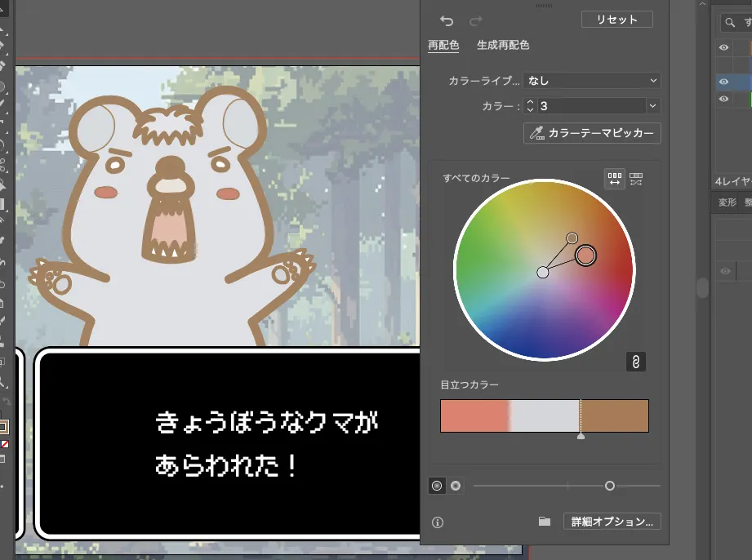The width and height of the screenshot is (752, 560).
Task: Click the search magnifier in the Layers panel
Action: coord(729,23)
